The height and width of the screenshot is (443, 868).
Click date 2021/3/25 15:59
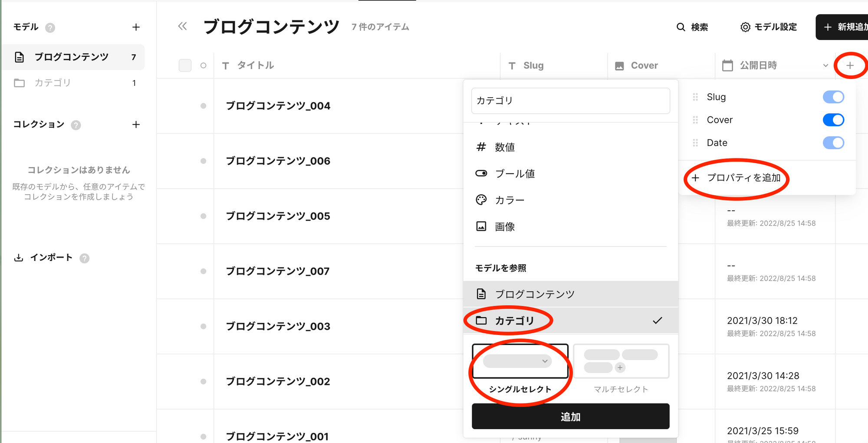click(763, 431)
